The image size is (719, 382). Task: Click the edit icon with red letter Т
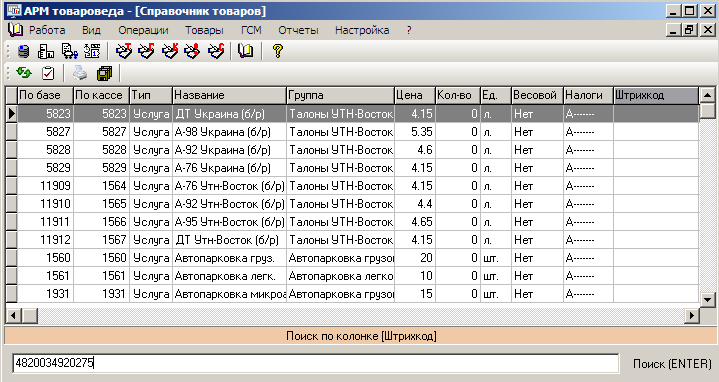(x=123, y=51)
